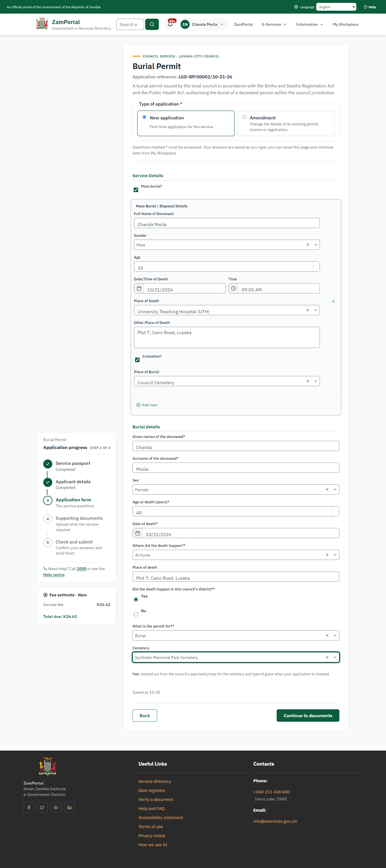The height and width of the screenshot is (868, 386).
Task: Open the notifications bell icon
Action: [x=170, y=24]
